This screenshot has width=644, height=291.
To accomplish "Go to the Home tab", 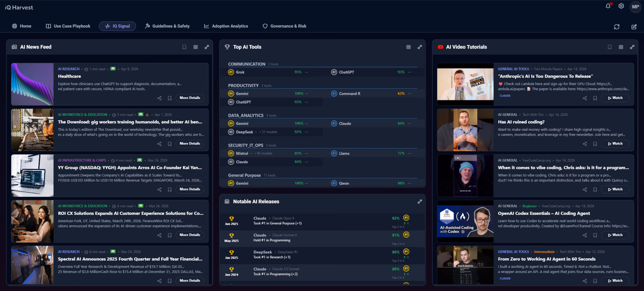I will tap(22, 26).
